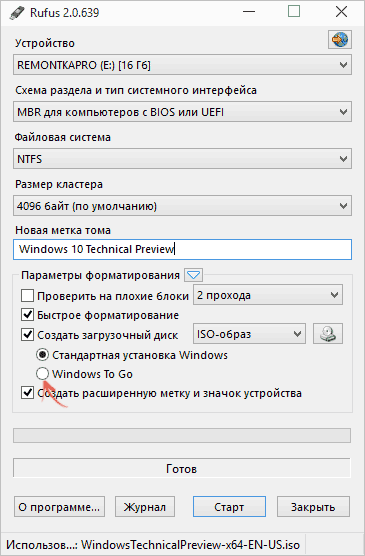Click the formatting progress bar
This screenshot has height=556, width=365.
(182, 435)
